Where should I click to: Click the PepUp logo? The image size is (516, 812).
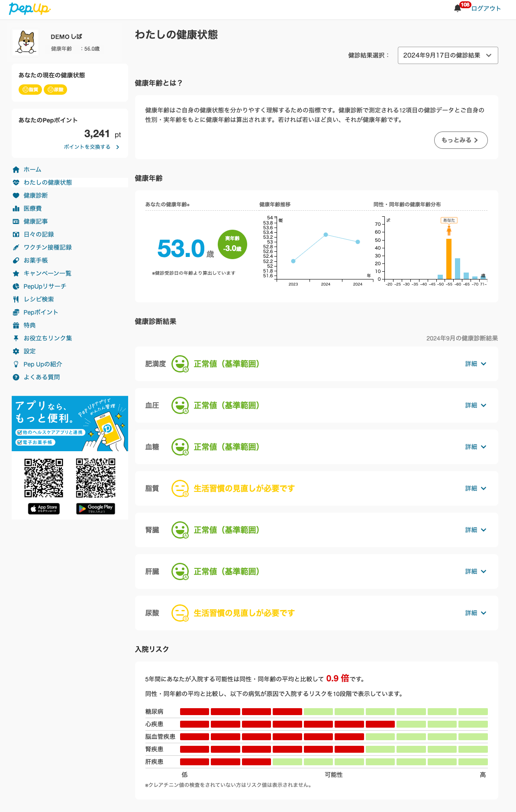pyautogui.click(x=29, y=9)
